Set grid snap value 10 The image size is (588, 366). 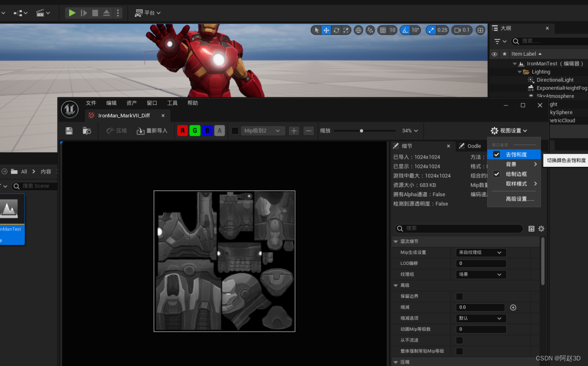point(392,30)
